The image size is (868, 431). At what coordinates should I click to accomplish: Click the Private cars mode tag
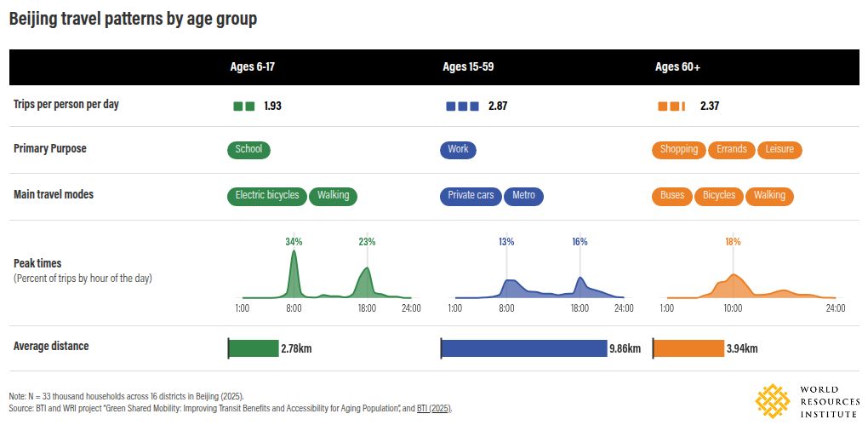(x=471, y=196)
